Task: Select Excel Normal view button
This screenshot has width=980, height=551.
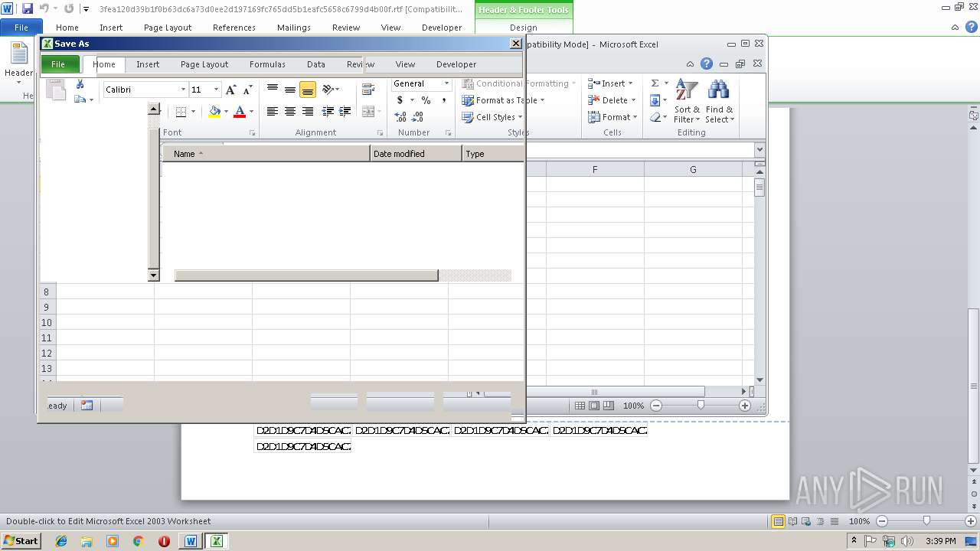Action: click(x=580, y=406)
